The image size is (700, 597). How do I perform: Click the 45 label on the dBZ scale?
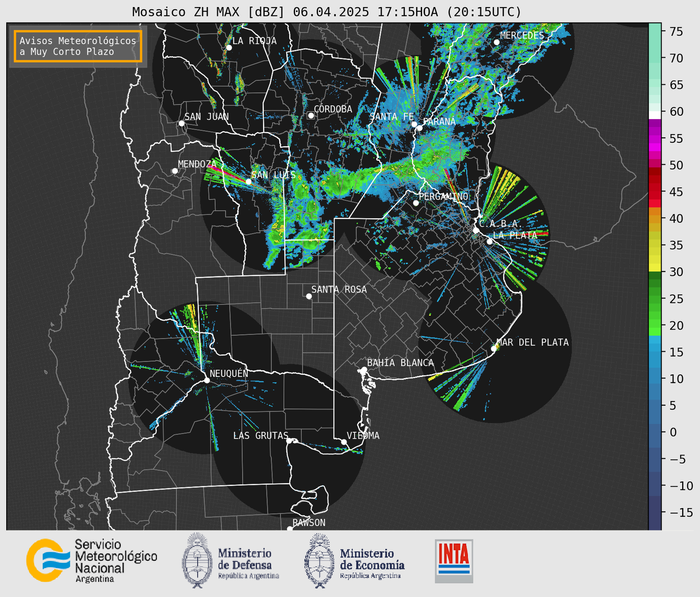[676, 192]
